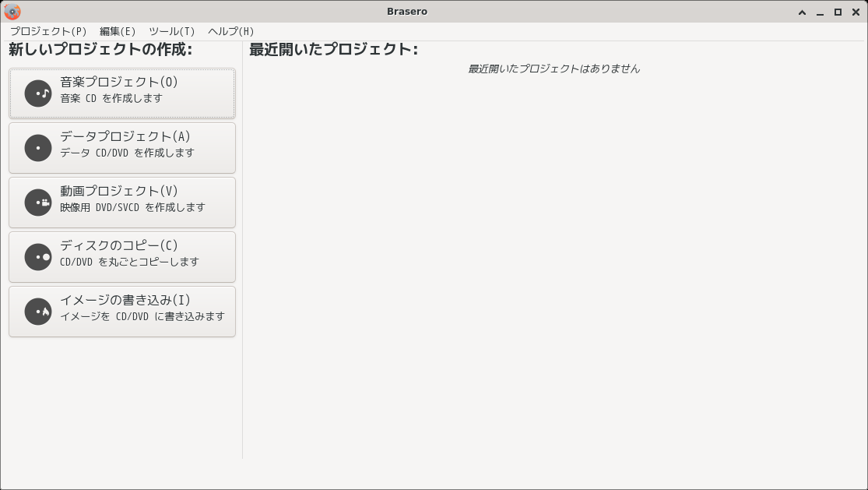This screenshot has height=490, width=868.
Task: Click the 新しいプロジェクトの作成 heading
Action: [100, 49]
